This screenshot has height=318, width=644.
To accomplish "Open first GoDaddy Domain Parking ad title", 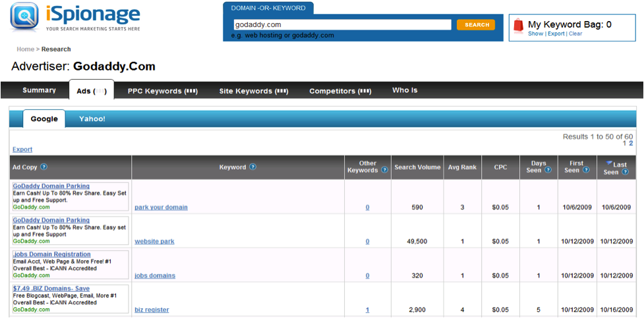I will click(51, 186).
